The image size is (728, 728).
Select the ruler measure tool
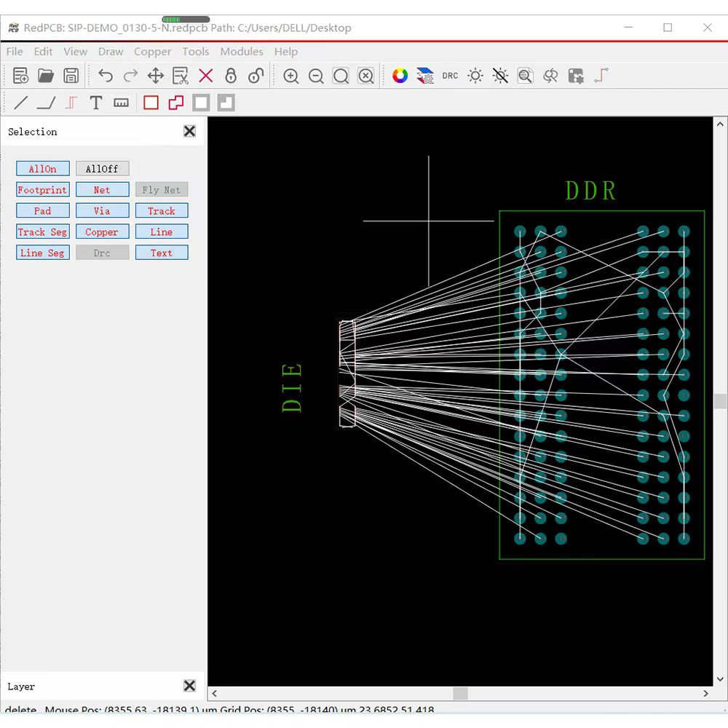121,103
